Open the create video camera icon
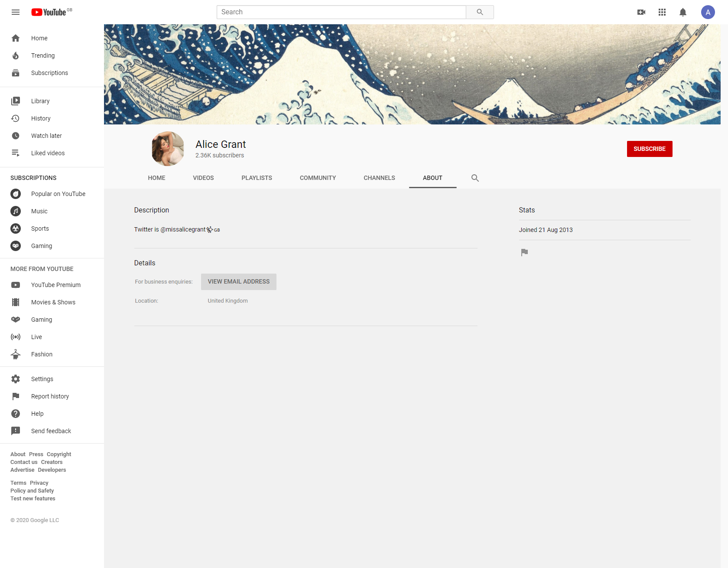Viewport: 728px width, 568px height. 641,12
